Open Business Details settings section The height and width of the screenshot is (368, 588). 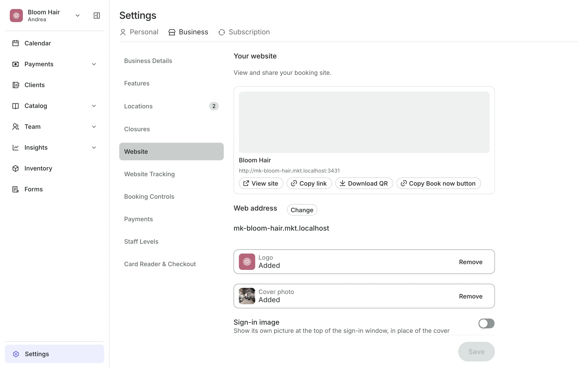coord(171,61)
